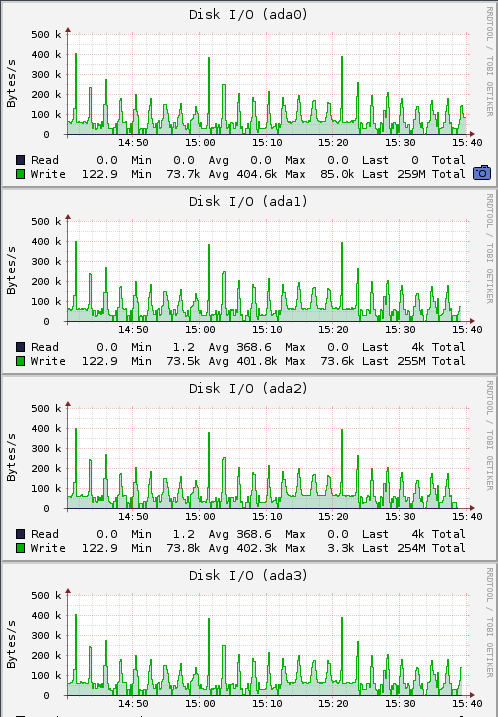
Task: Click the '368.6' read max under ada1
Action: click(x=254, y=347)
